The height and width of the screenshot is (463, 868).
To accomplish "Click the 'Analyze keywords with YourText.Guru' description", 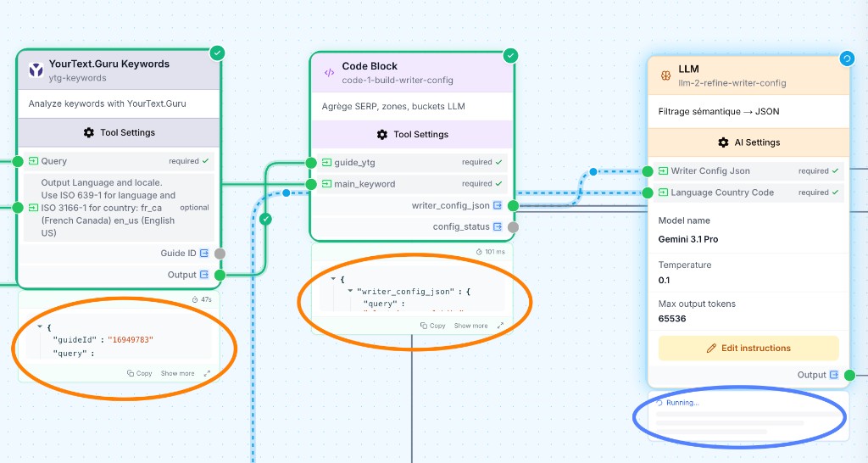I will pos(108,103).
